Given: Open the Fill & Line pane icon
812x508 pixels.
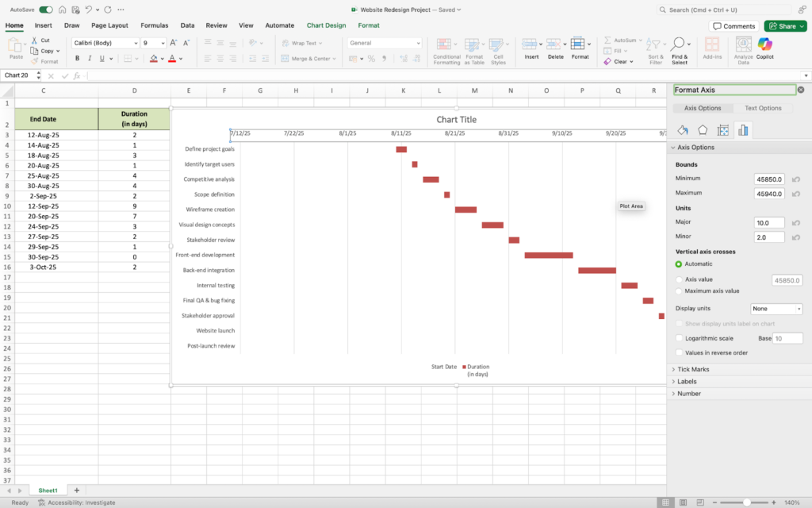Looking at the screenshot, I should tap(683, 130).
